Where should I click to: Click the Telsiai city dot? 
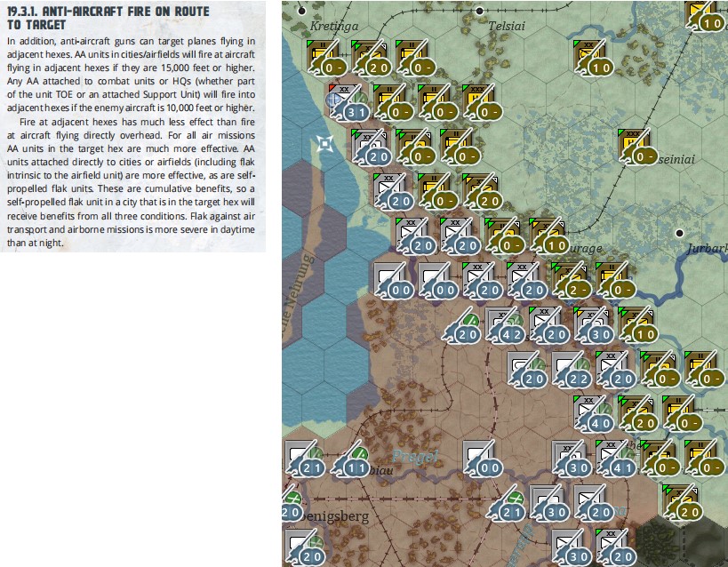479,11
